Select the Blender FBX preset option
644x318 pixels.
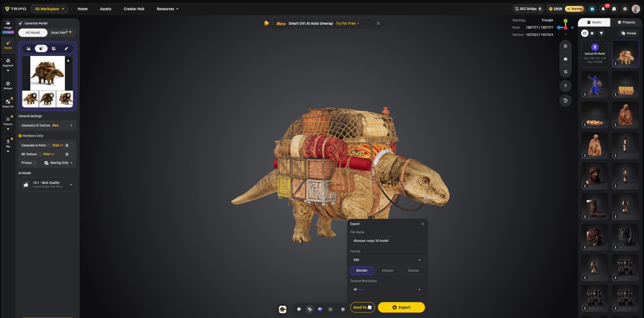point(362,271)
